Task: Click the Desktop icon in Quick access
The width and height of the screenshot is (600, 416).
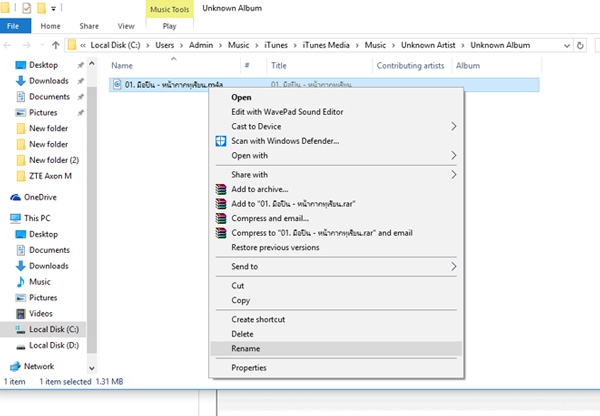Action: coord(21,65)
